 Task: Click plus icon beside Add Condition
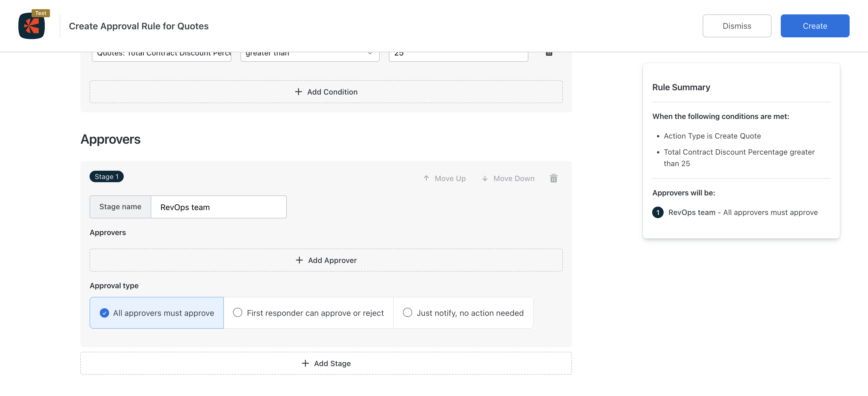(298, 92)
